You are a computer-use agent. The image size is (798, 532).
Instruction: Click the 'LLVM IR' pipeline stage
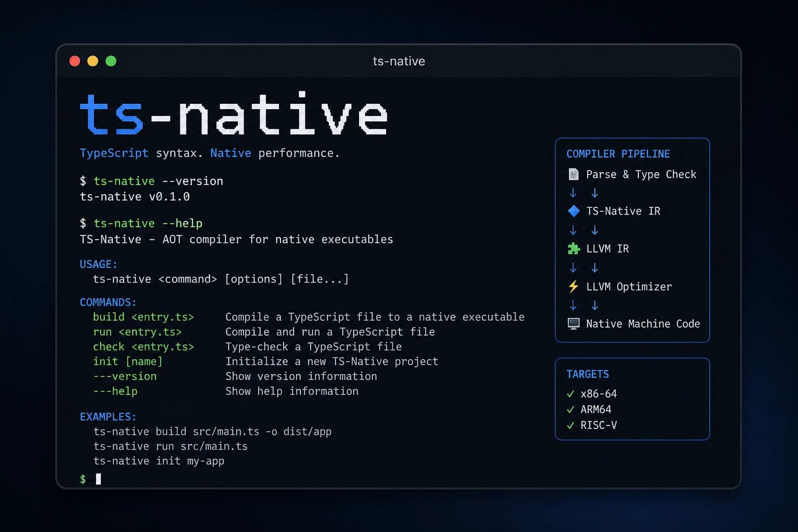pyautogui.click(x=607, y=249)
